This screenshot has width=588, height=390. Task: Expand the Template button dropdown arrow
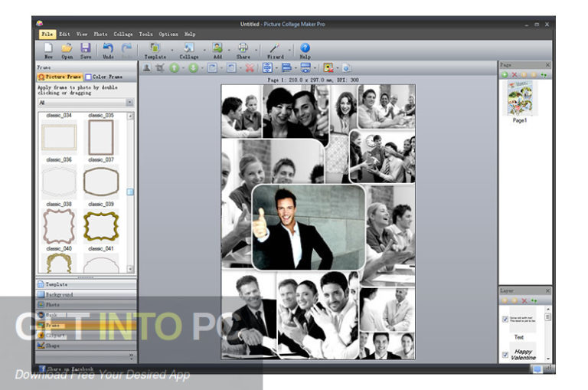point(172,50)
